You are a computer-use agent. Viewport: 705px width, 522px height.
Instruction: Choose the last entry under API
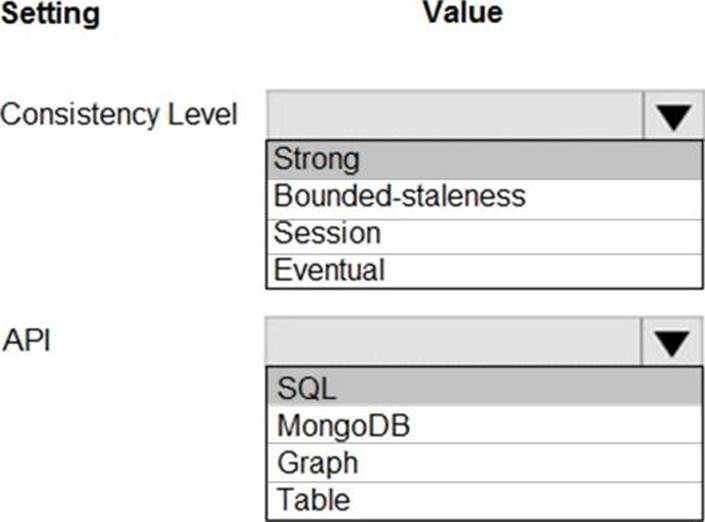(x=484, y=499)
